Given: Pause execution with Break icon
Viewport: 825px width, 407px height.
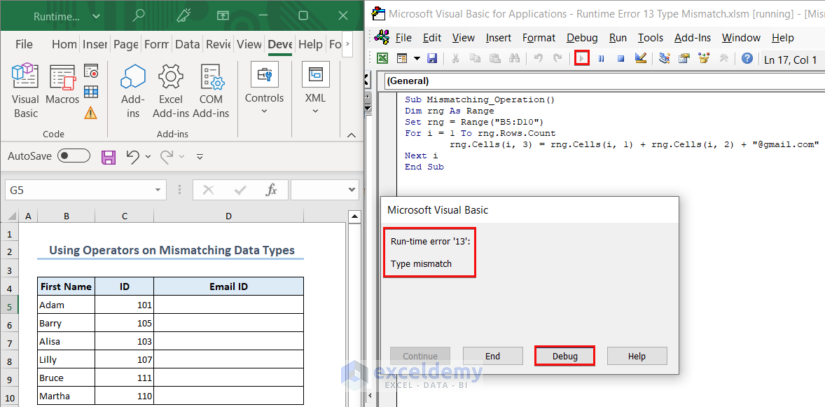Looking at the screenshot, I should pos(601,59).
